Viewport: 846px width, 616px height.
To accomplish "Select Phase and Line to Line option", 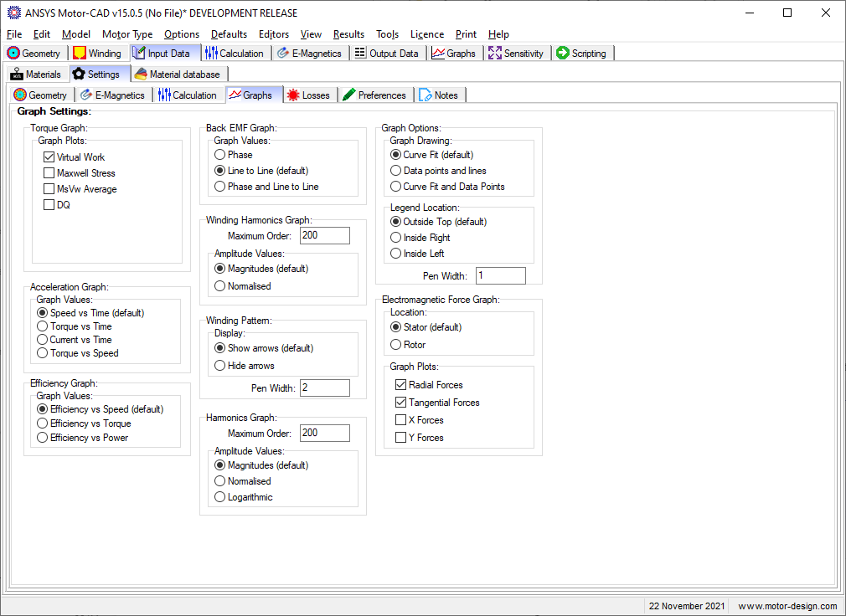I will click(x=219, y=187).
